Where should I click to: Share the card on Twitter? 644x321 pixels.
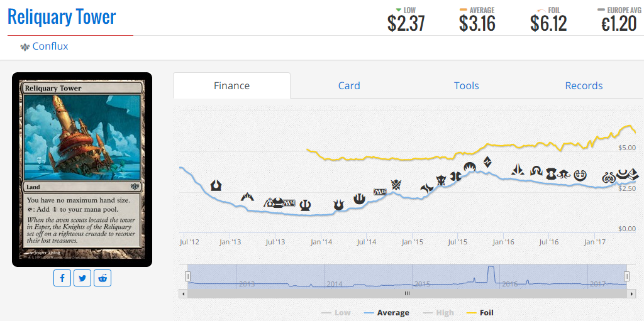pyautogui.click(x=82, y=278)
